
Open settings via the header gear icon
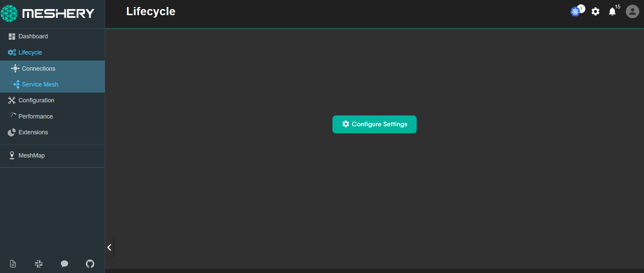tap(595, 11)
